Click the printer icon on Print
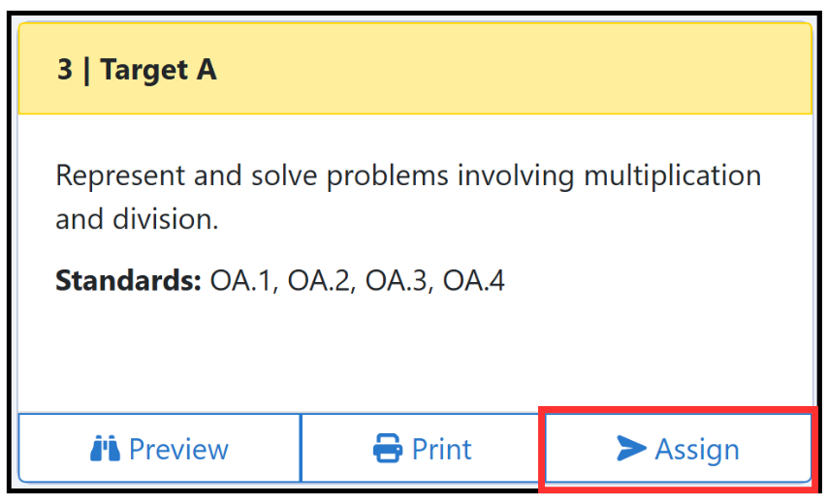 tap(388, 448)
